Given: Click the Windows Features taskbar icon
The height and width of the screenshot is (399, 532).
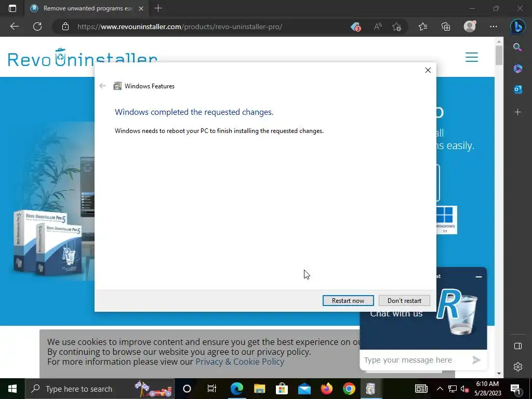Looking at the screenshot, I should [x=371, y=389].
